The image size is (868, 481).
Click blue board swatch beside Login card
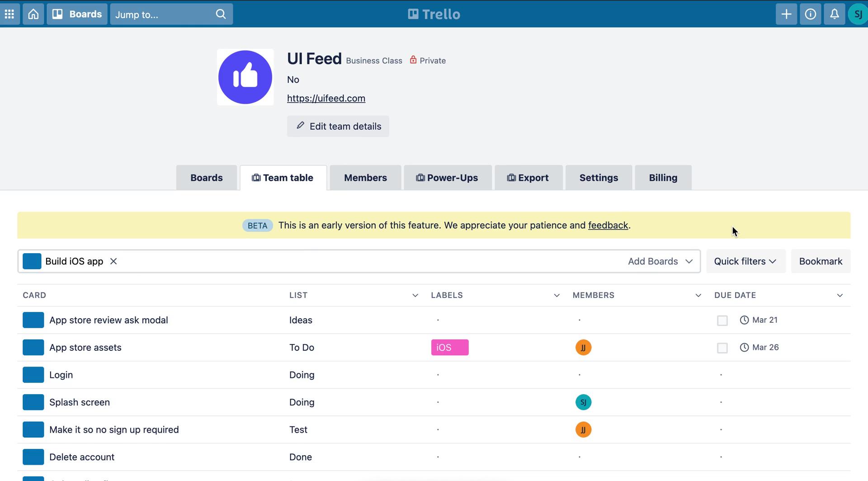coord(33,375)
